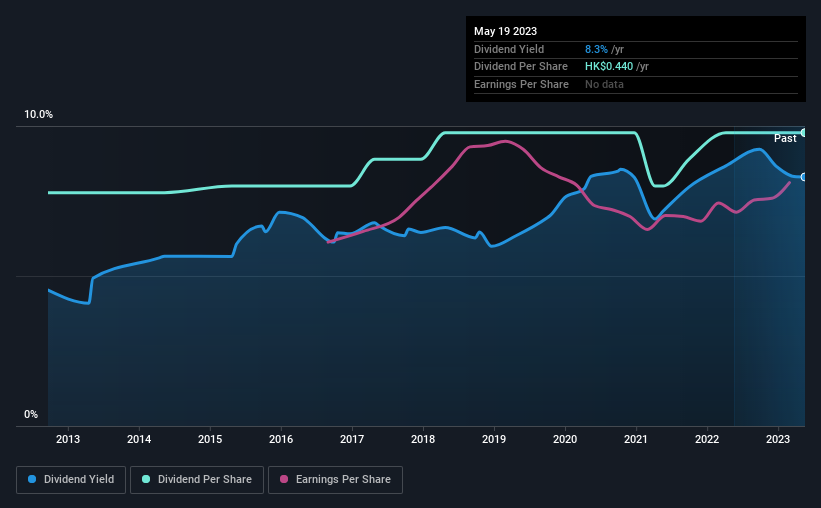Select the 2021 x-axis label
The image size is (821, 508).
[636, 439]
